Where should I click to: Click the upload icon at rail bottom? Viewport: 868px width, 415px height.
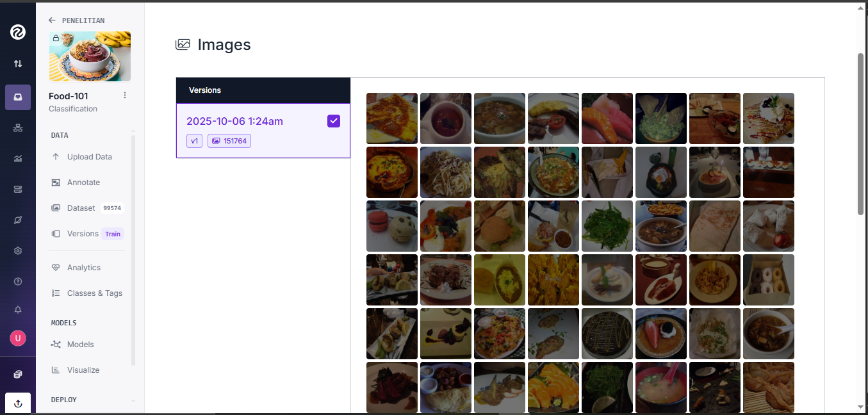[18, 403]
